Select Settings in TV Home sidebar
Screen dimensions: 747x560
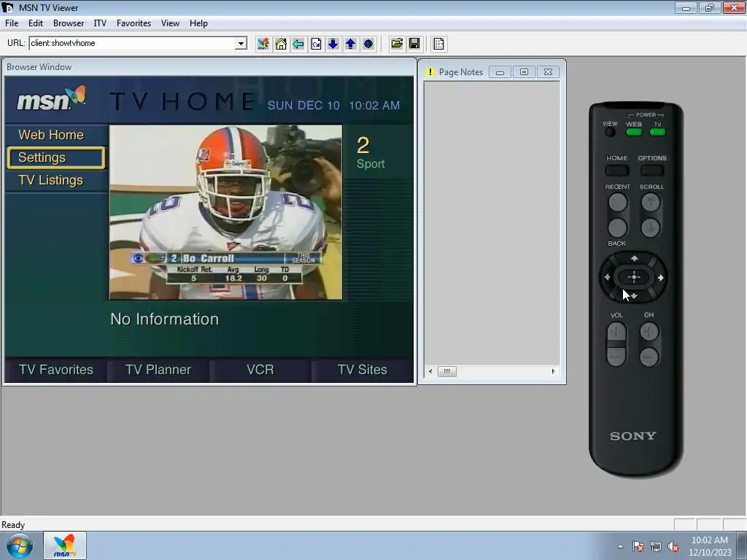pyautogui.click(x=55, y=157)
